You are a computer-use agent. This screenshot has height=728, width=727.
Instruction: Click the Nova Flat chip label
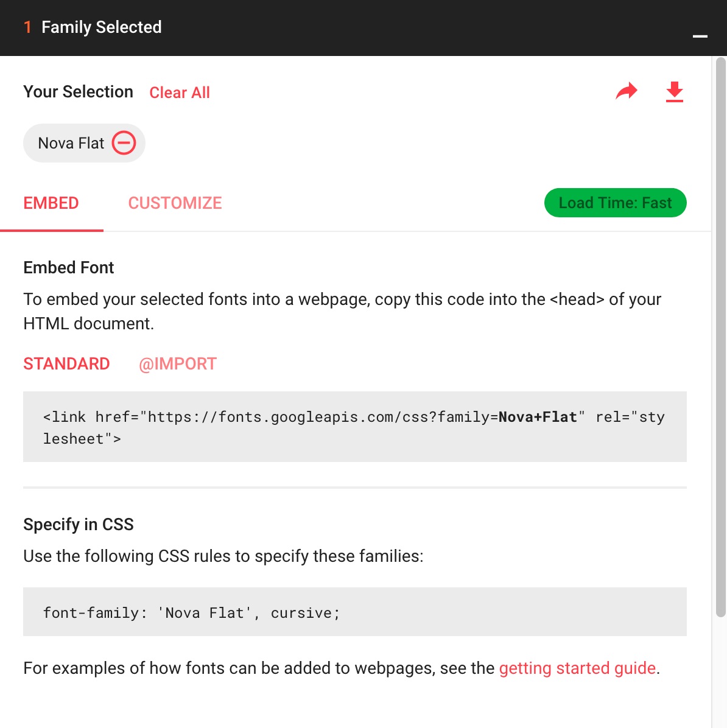click(71, 143)
